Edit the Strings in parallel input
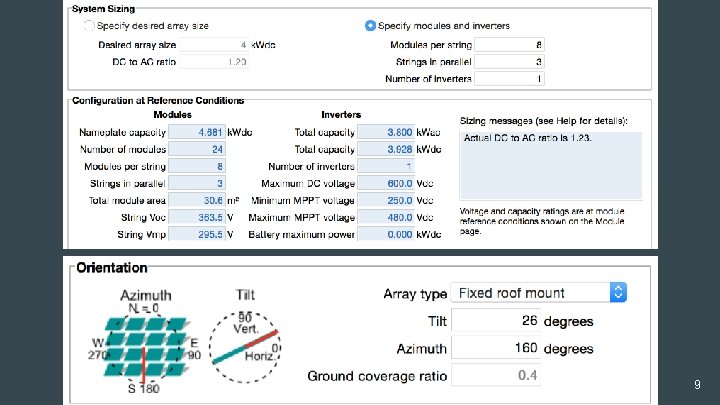 point(509,61)
